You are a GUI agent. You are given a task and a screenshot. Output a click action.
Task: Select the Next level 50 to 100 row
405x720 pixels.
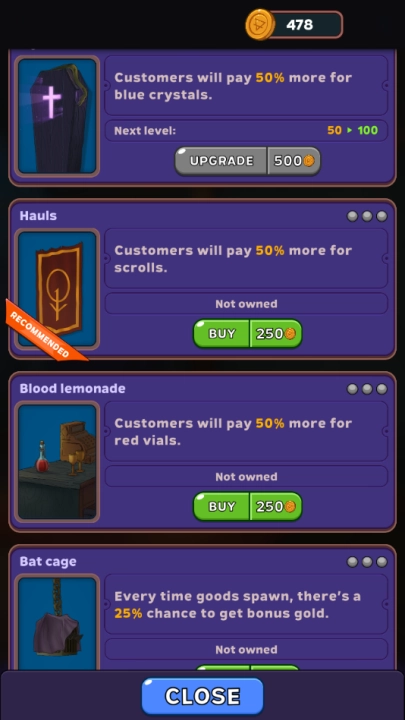point(246,130)
